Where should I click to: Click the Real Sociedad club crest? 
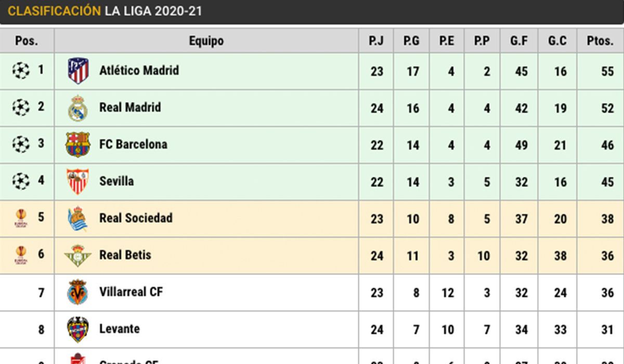[78, 218]
